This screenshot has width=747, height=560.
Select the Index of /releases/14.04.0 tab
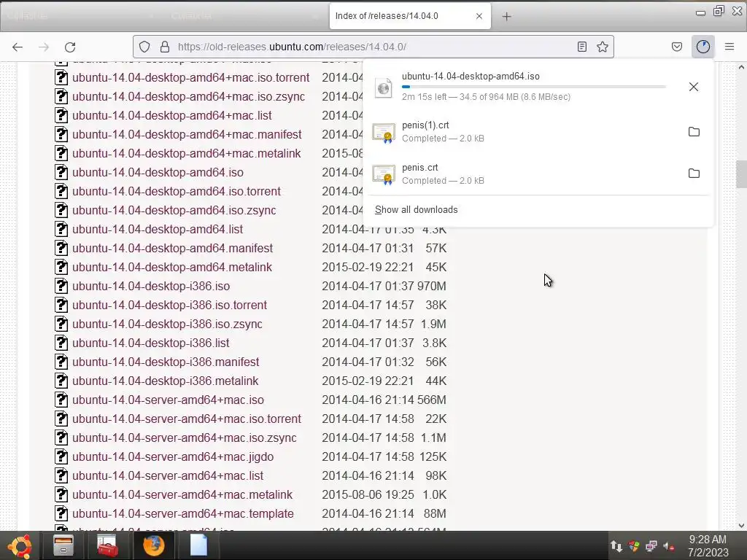click(x=410, y=16)
